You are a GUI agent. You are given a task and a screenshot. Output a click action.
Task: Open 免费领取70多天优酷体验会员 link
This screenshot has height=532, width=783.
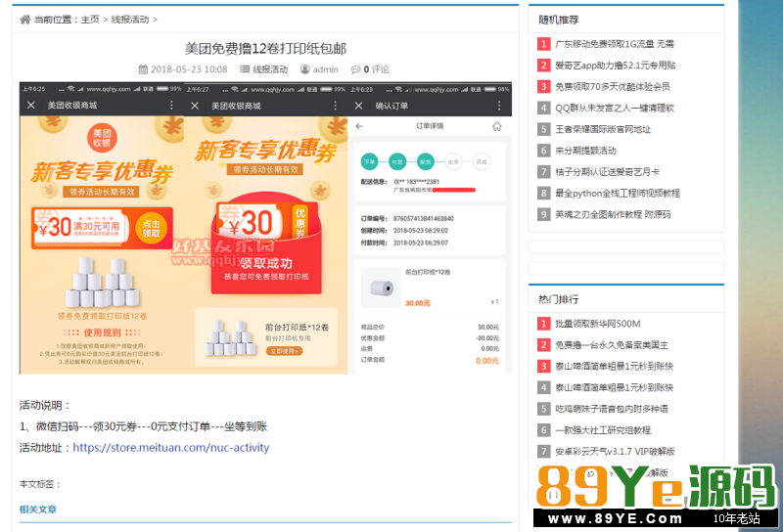coord(613,87)
